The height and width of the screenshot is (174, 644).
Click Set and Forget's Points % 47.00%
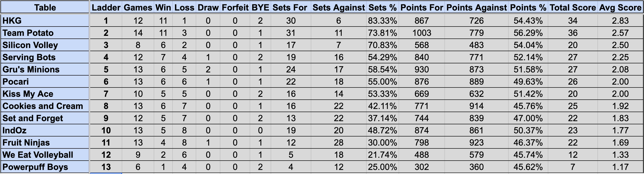click(x=528, y=118)
